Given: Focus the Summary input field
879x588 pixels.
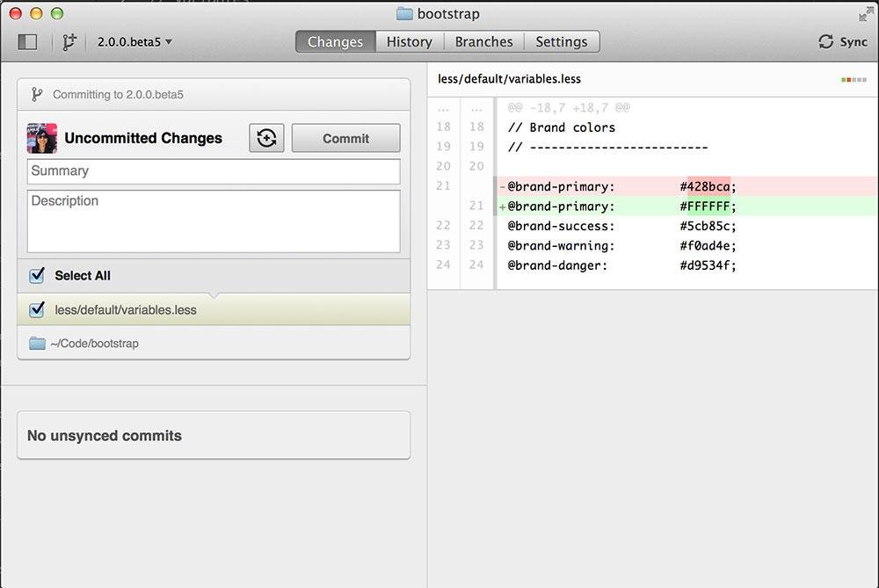Looking at the screenshot, I should tap(214, 171).
